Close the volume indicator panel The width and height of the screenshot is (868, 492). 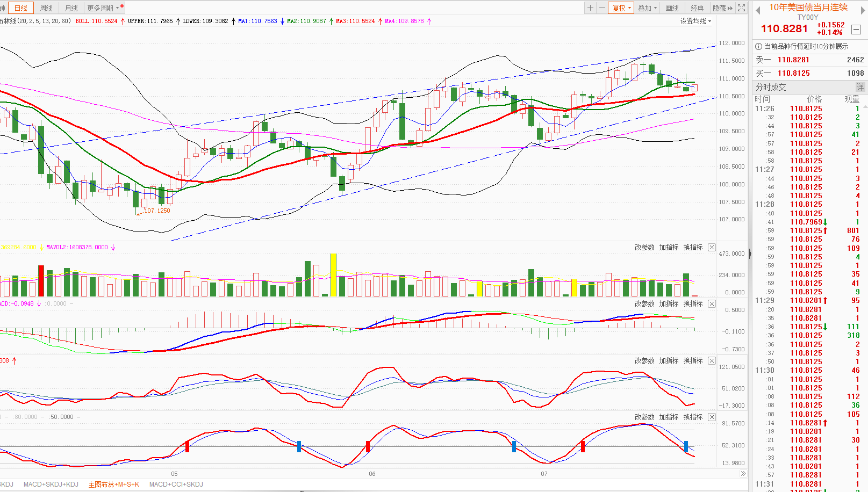tap(712, 248)
